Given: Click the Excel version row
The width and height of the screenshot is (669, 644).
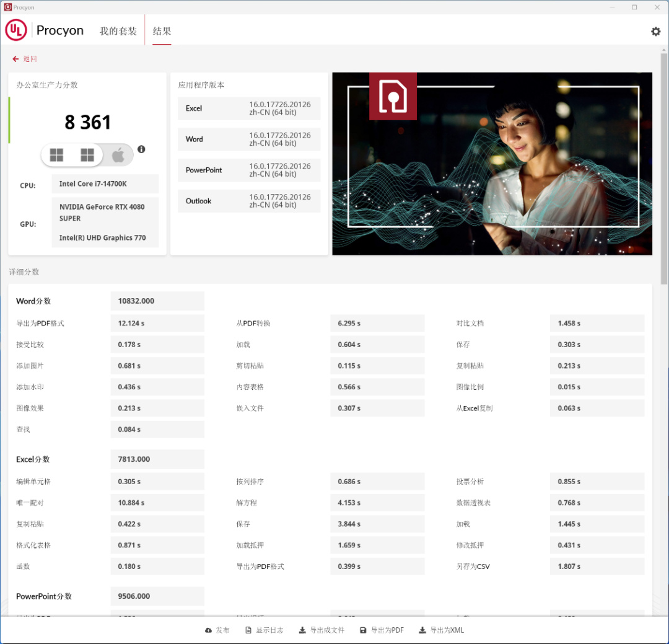Looking at the screenshot, I should [249, 108].
